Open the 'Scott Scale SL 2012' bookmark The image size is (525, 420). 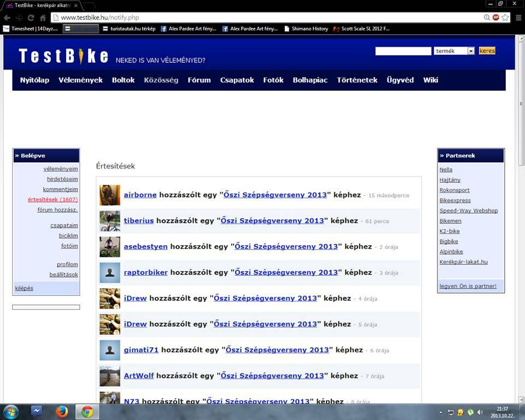pos(361,28)
